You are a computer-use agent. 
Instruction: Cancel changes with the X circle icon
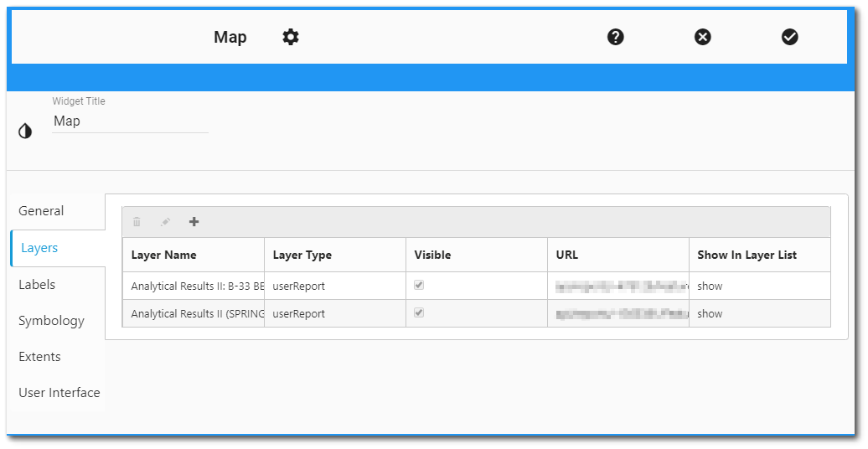pyautogui.click(x=703, y=37)
